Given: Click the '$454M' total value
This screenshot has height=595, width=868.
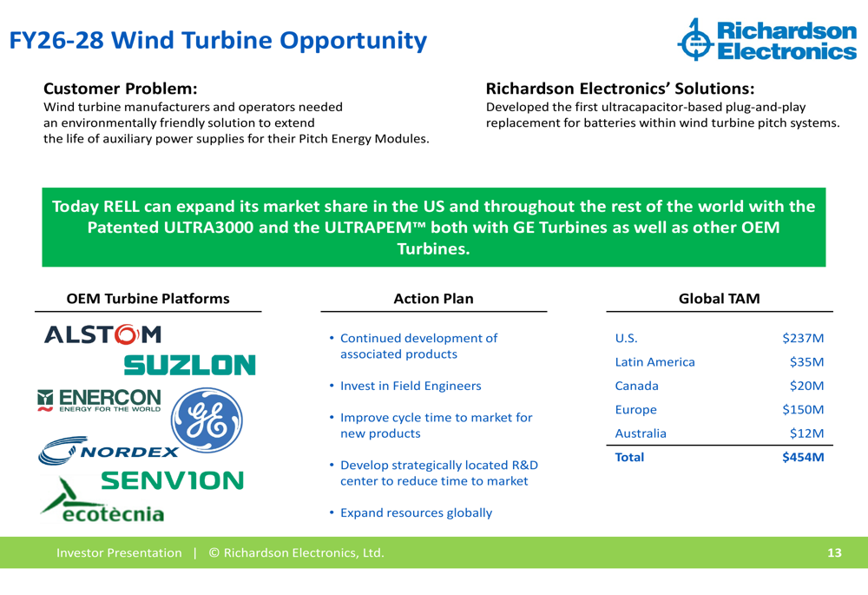Looking at the screenshot, I should coord(803,457).
